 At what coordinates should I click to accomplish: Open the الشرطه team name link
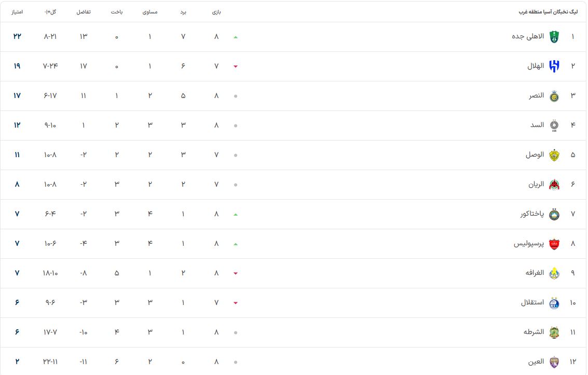534,332
